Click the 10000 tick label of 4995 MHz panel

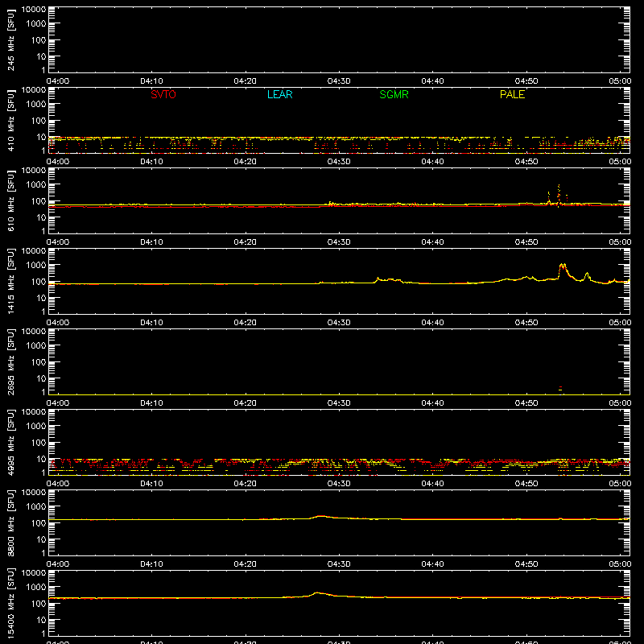coord(34,412)
